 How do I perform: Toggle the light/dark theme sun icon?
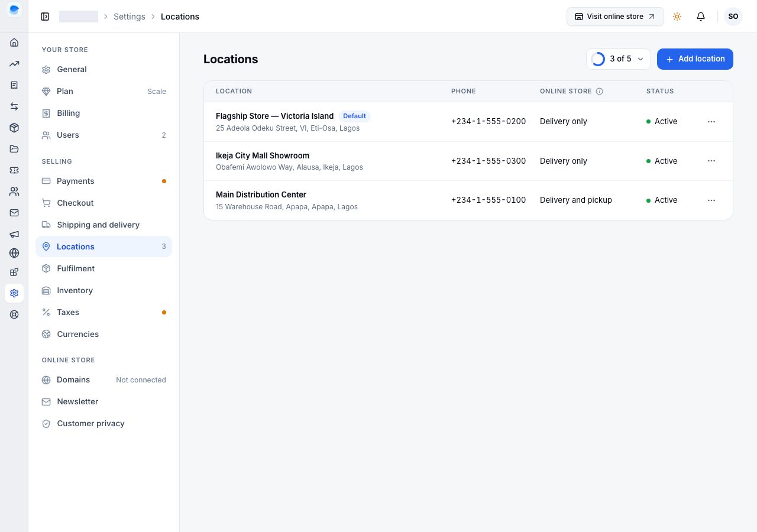coord(677,17)
